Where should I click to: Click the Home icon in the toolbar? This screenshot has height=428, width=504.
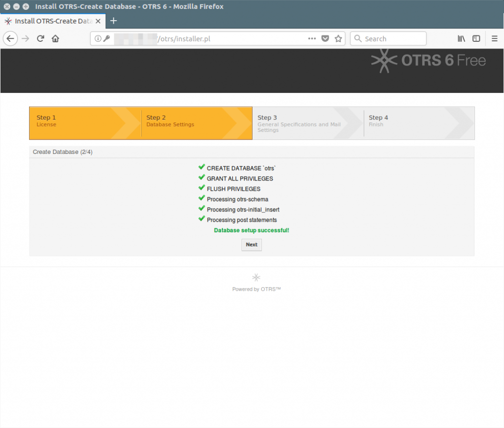55,38
